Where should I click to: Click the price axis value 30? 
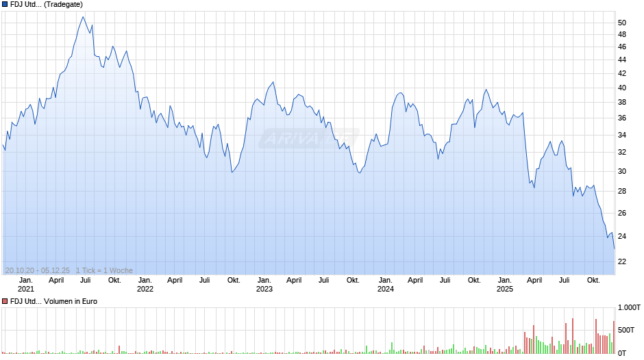[x=622, y=172]
